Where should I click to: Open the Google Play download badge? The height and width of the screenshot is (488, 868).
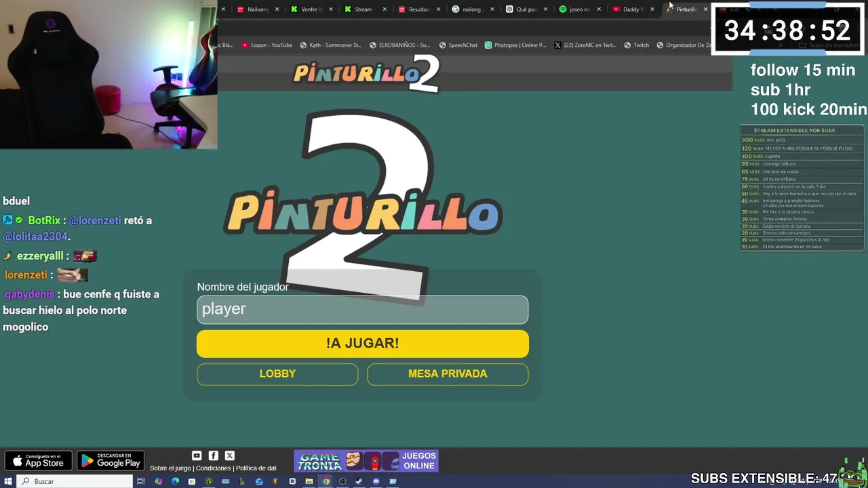(x=110, y=461)
